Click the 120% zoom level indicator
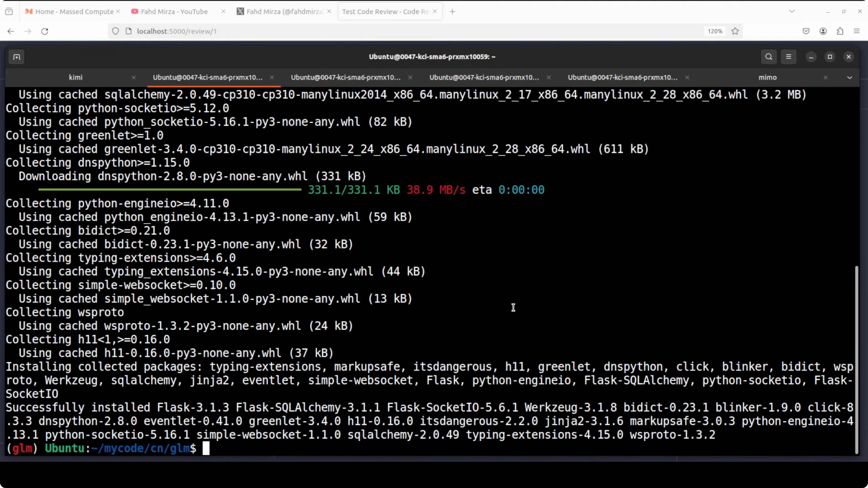Image resolution: width=868 pixels, height=488 pixels. pyautogui.click(x=715, y=31)
